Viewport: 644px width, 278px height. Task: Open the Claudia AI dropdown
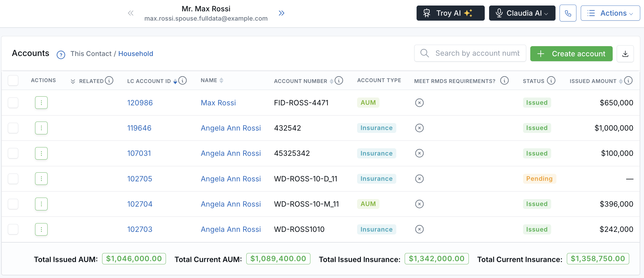coord(522,13)
